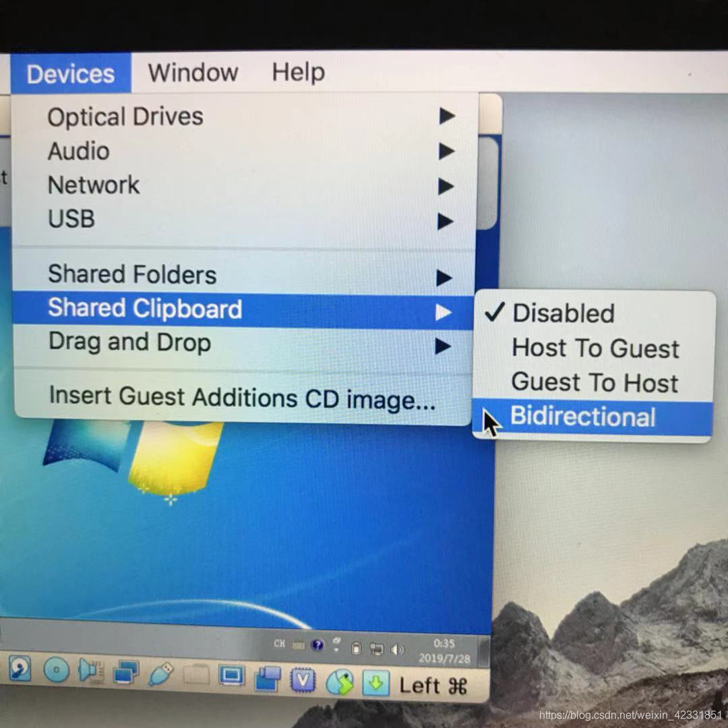
Task: Expand the Shared Clipboard arrow
Action: tap(444, 312)
